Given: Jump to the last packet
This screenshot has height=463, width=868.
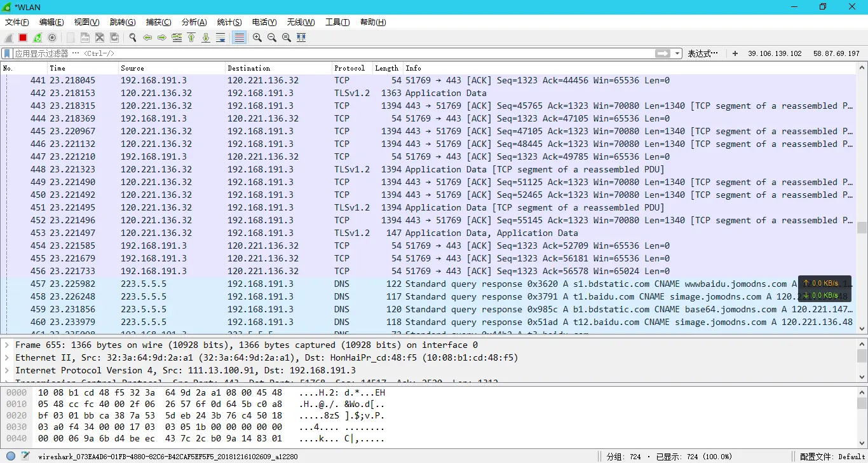Looking at the screenshot, I should [x=206, y=38].
